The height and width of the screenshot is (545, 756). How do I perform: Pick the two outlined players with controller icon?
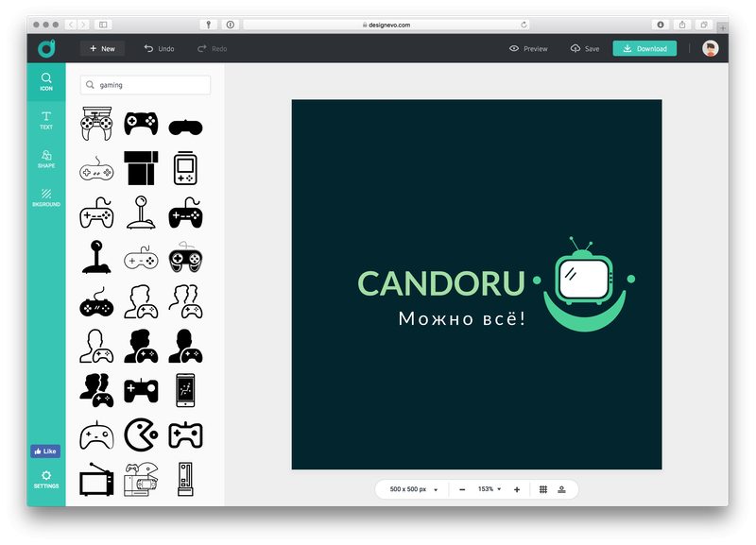point(185,301)
